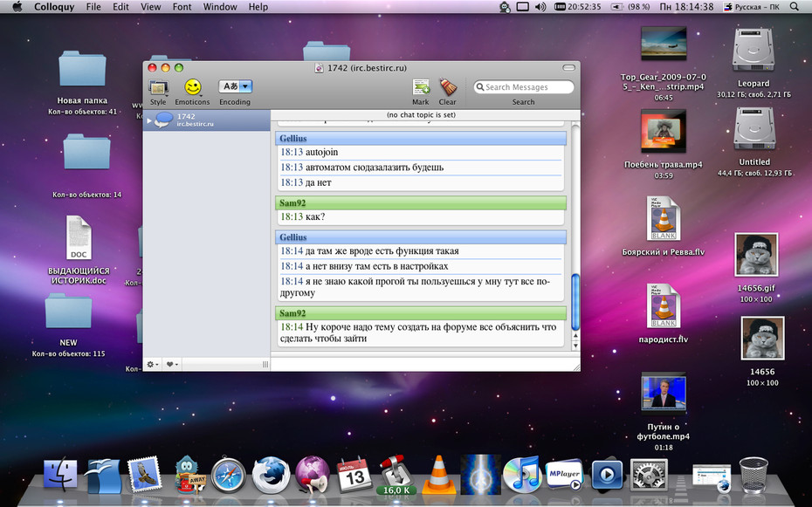Open the heart favorites menu below sidebar
The width and height of the screenshot is (812, 507).
(172, 364)
